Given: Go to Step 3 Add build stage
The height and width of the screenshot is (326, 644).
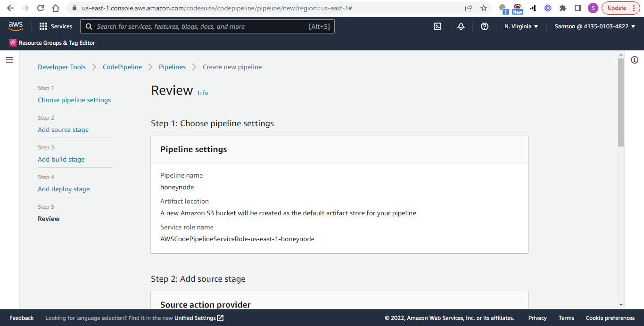Looking at the screenshot, I should click(x=61, y=159).
